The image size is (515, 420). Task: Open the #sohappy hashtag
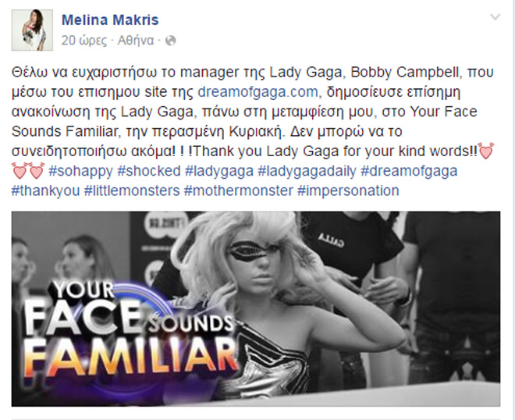[x=81, y=171]
